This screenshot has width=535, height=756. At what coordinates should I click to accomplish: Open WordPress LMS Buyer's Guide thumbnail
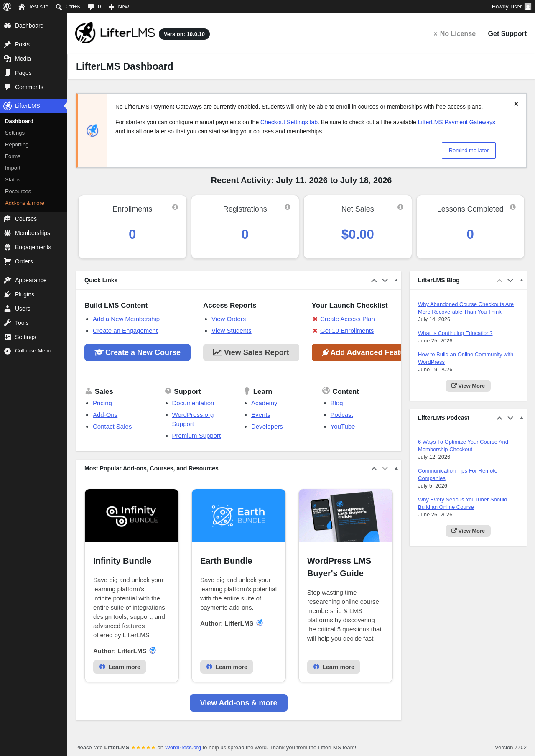[x=346, y=516]
